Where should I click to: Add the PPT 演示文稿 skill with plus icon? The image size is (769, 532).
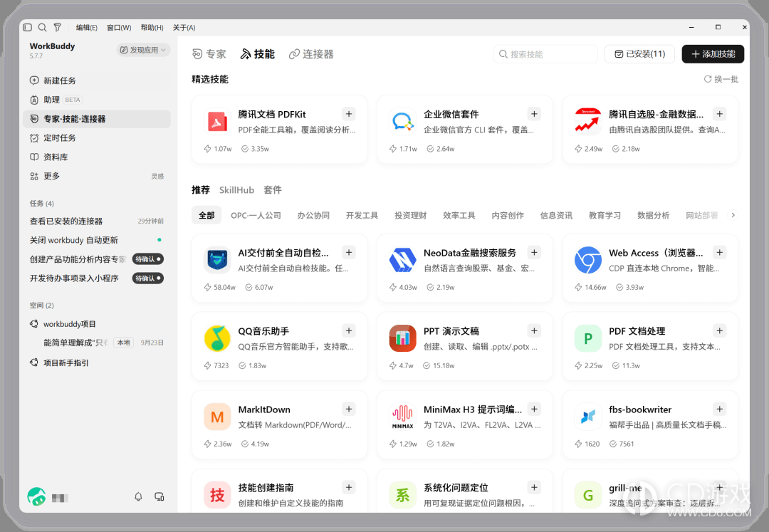point(534,330)
